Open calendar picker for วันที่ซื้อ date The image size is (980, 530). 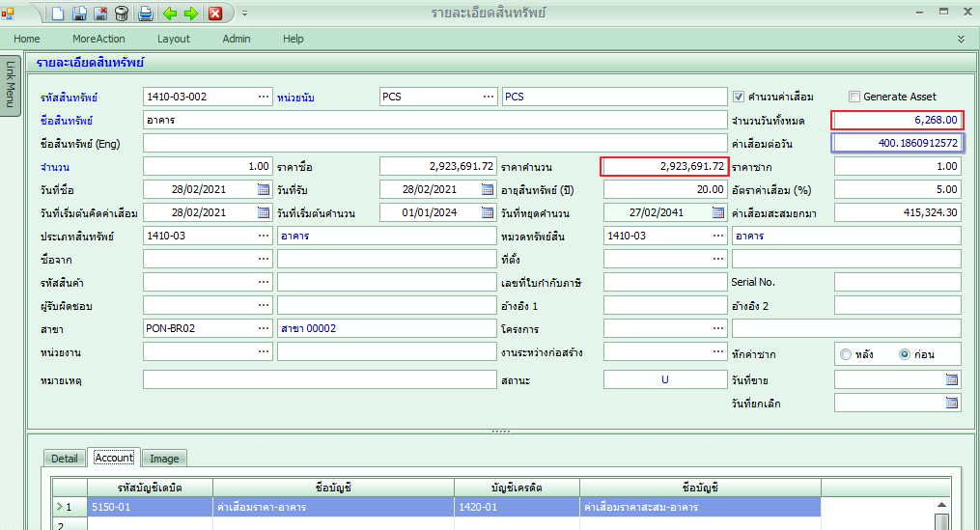(264, 189)
